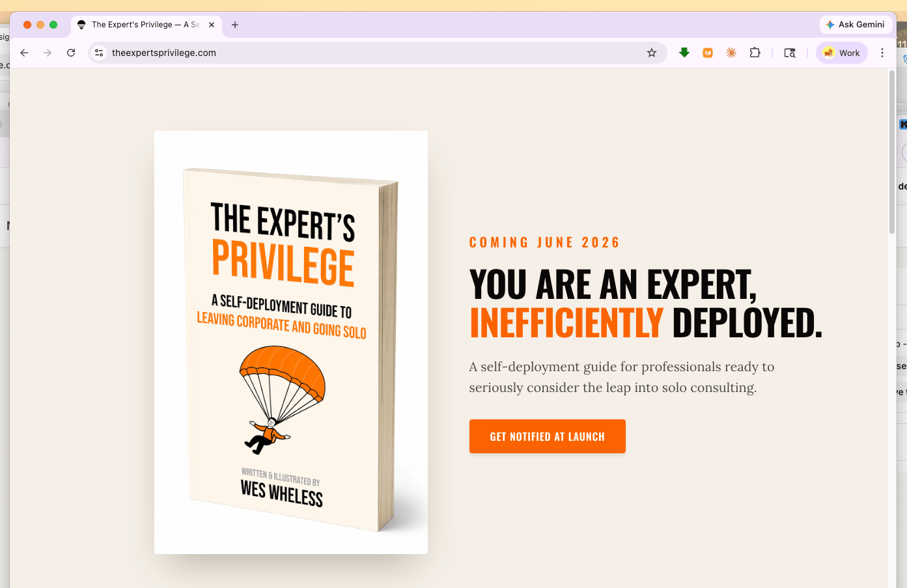Click the Ask Gemini button

856,25
